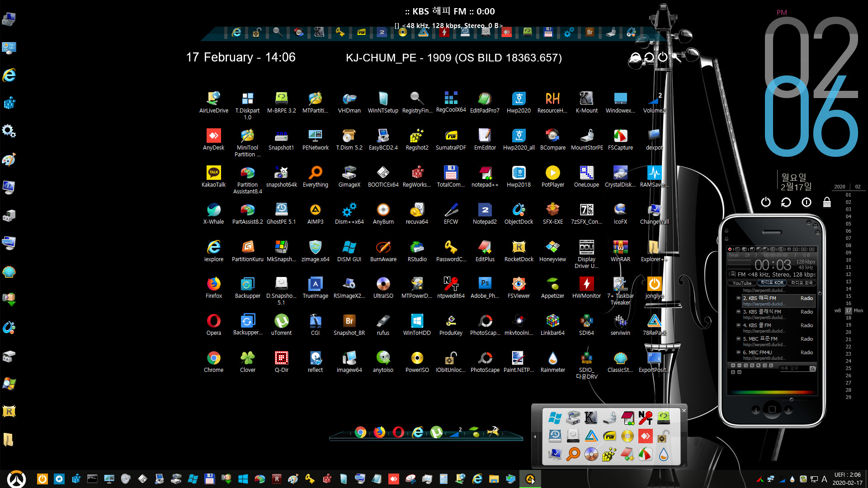868x488 pixels.
Task: Click the playlist quick search field
Action: 794,369
